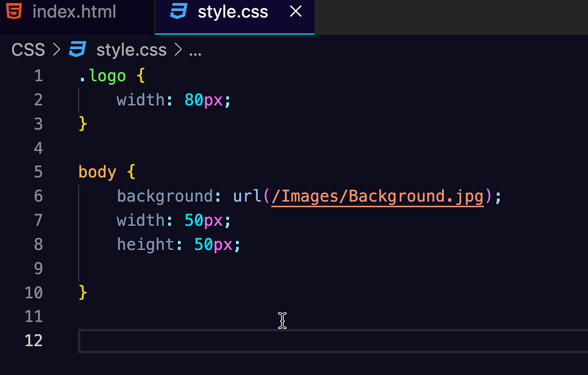This screenshot has width=588, height=375.
Task: Place cursor on empty line 12
Action: (x=172, y=341)
